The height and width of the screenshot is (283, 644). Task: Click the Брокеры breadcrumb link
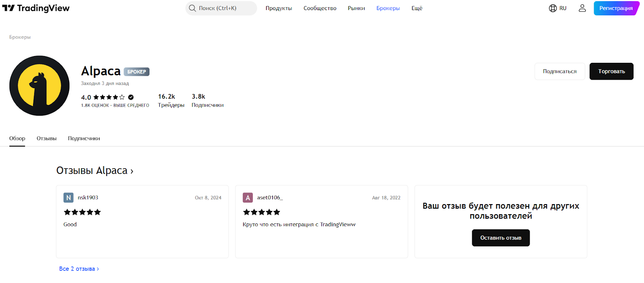point(20,37)
